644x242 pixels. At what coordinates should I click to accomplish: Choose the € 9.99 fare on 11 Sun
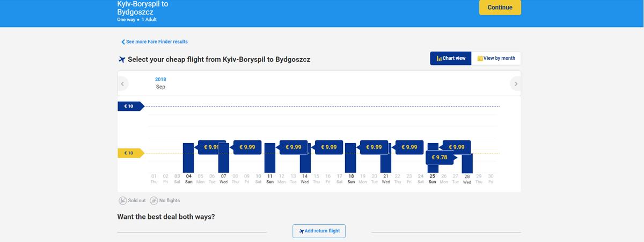pyautogui.click(x=293, y=147)
